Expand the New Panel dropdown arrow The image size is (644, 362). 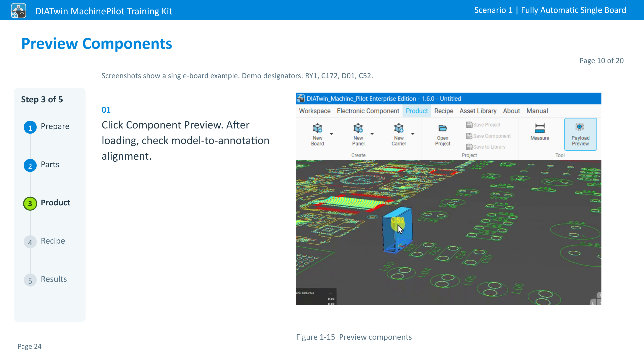[x=372, y=134]
